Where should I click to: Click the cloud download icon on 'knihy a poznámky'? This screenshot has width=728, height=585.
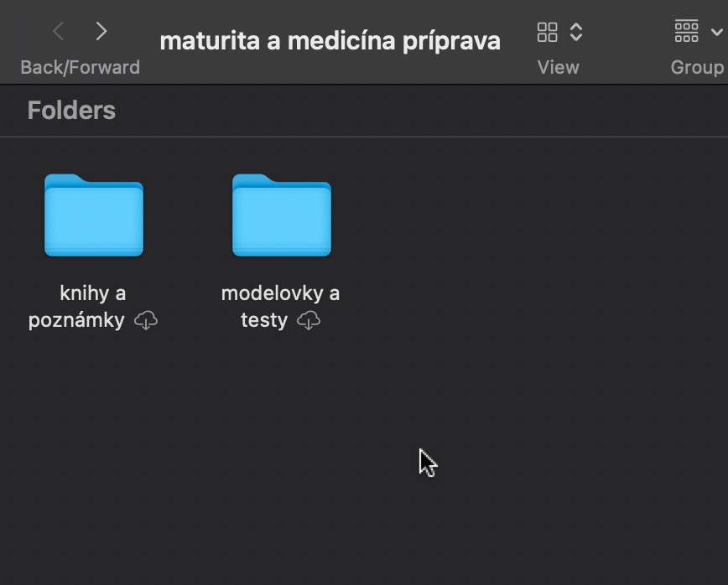146,320
